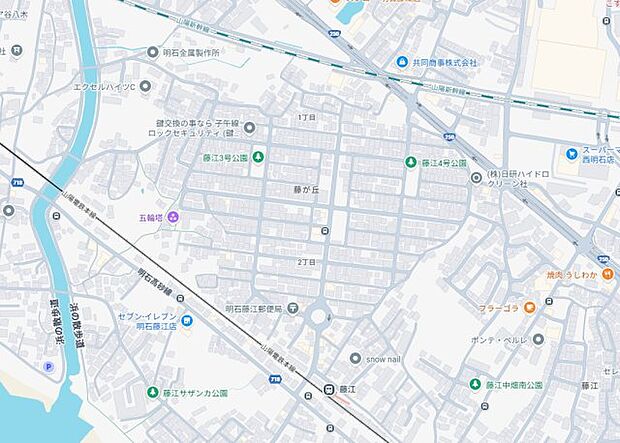Select the ポンテ・ベルレ location pin
This screenshot has height=443, width=620.
click(x=538, y=339)
